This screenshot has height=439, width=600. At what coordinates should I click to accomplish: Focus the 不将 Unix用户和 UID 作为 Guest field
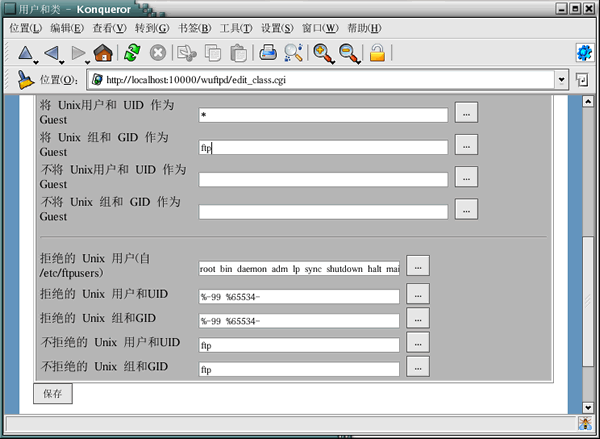pyautogui.click(x=323, y=180)
